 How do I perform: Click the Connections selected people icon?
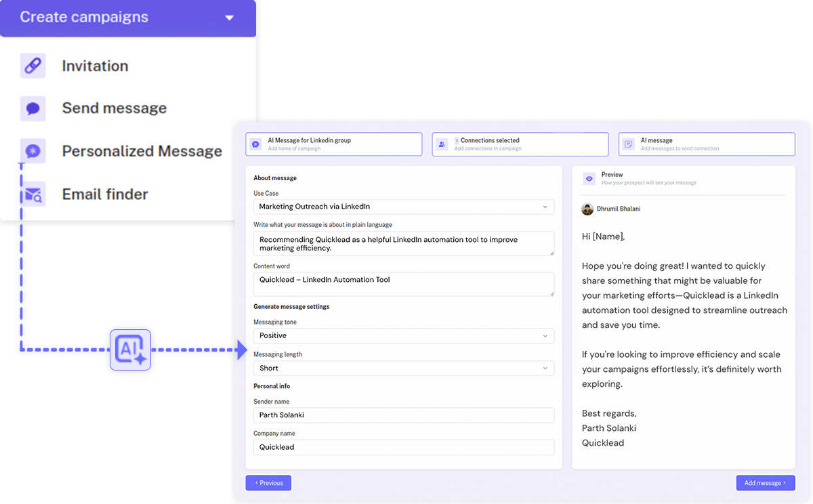click(442, 144)
